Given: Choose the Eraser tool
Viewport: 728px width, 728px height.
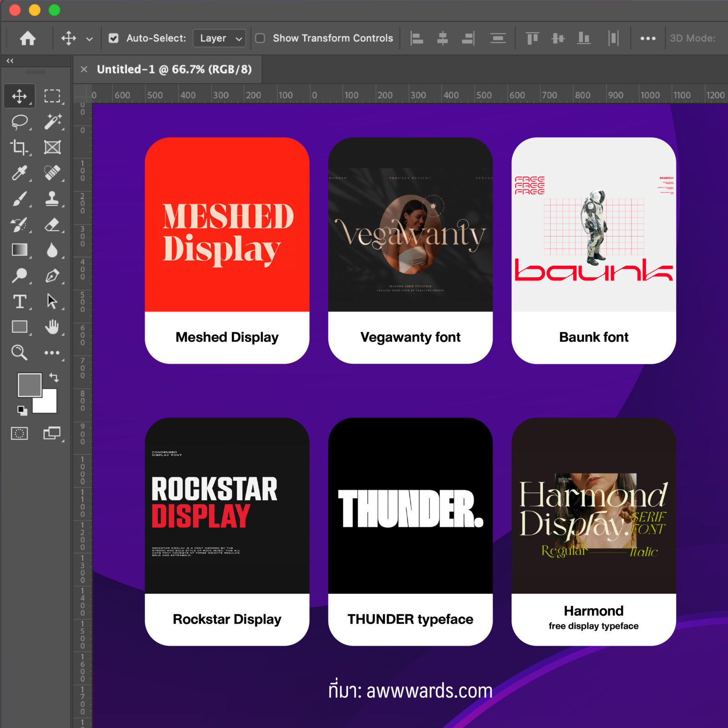Looking at the screenshot, I should [52, 224].
